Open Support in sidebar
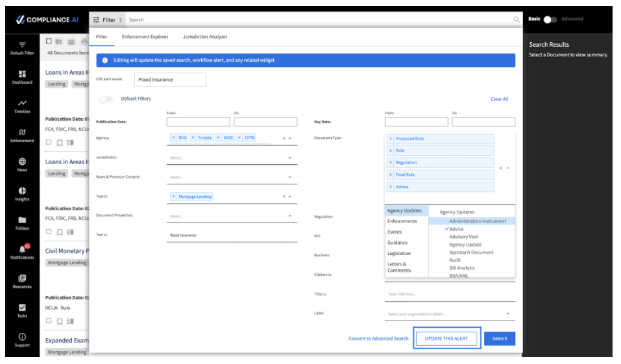 click(x=22, y=340)
